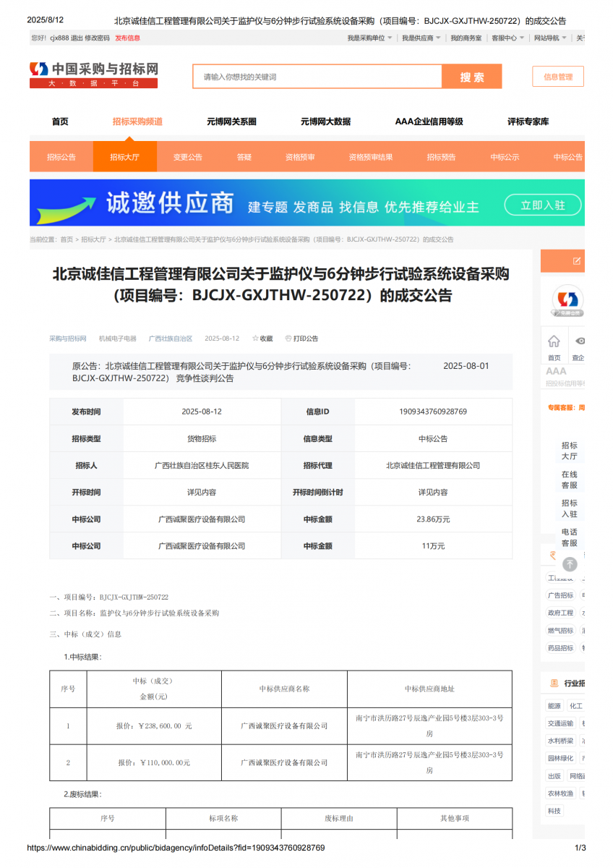Click the printer icon for 打印公告
Image resolution: width=613 pixels, height=868 pixels.
288,339
